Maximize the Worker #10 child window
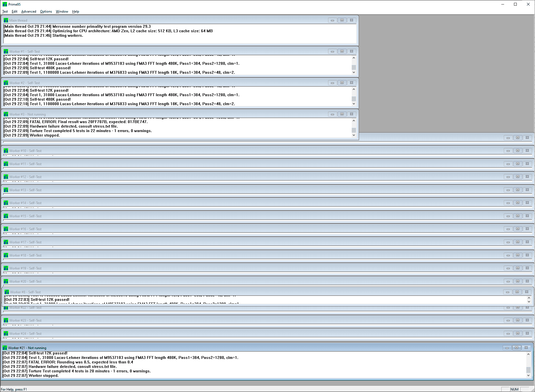Viewport: 535px width, 392px height. pyautogui.click(x=518, y=151)
